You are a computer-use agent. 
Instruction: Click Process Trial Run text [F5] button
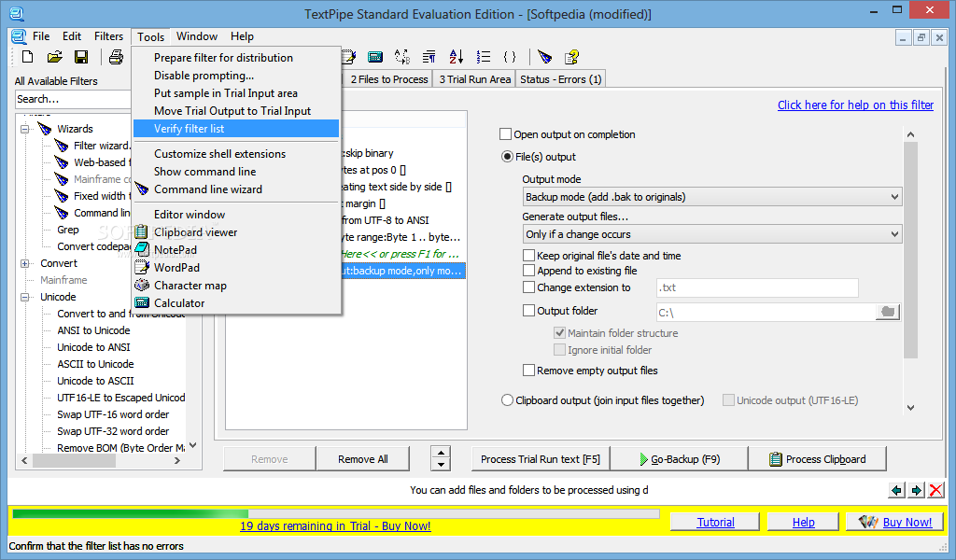pyautogui.click(x=541, y=459)
